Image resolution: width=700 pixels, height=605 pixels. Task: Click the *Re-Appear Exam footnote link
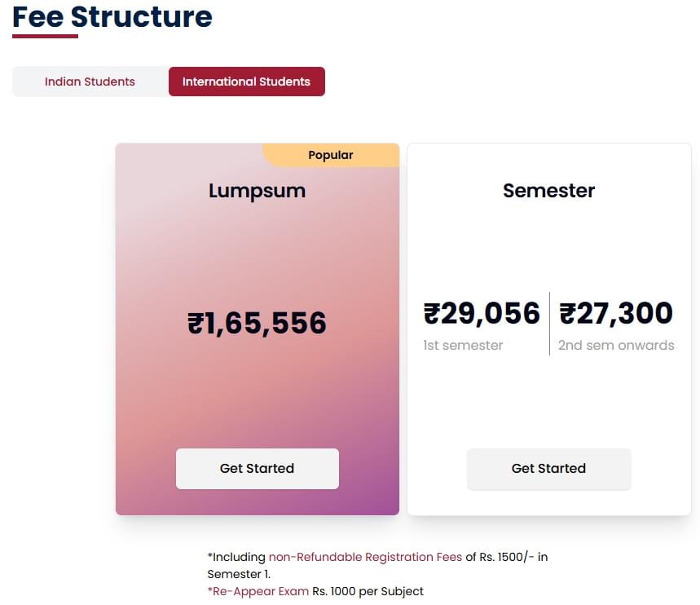click(x=258, y=591)
